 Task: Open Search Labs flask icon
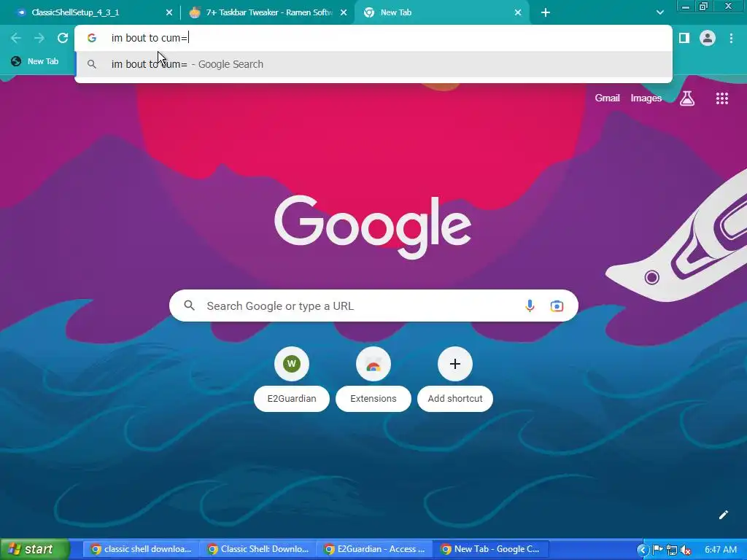pyautogui.click(x=687, y=98)
